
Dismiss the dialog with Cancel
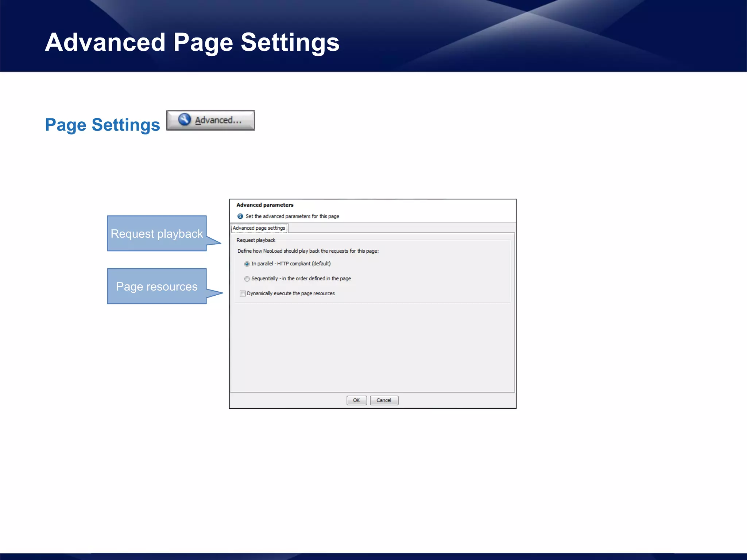[384, 400]
